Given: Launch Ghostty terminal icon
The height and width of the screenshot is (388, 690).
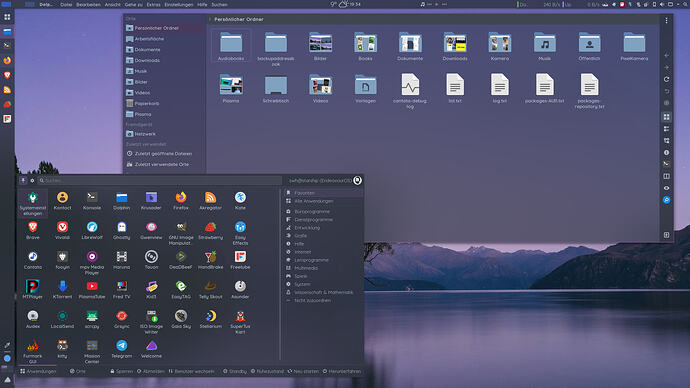Looking at the screenshot, I should click(x=121, y=231).
